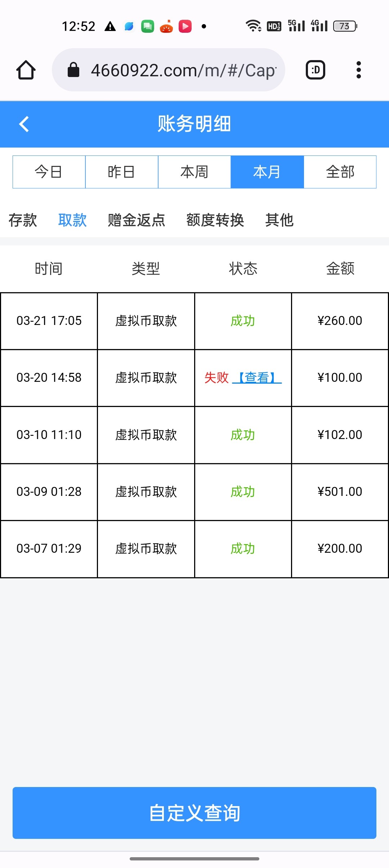Switch to the 其他 category
Screen dimensions: 389x868
pos(279,220)
